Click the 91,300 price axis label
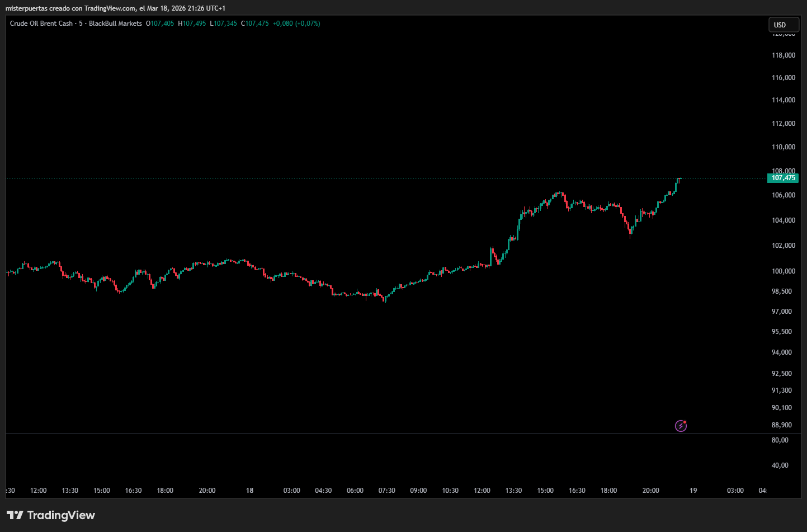The height and width of the screenshot is (532, 807). point(782,390)
